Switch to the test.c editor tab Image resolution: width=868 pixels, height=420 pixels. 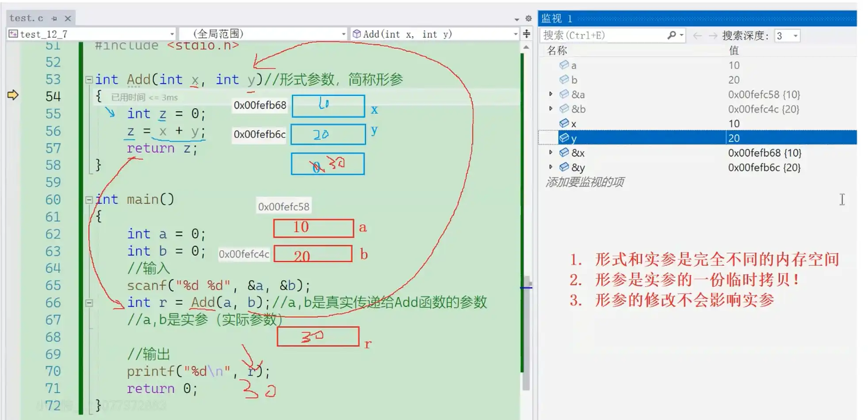click(x=27, y=18)
